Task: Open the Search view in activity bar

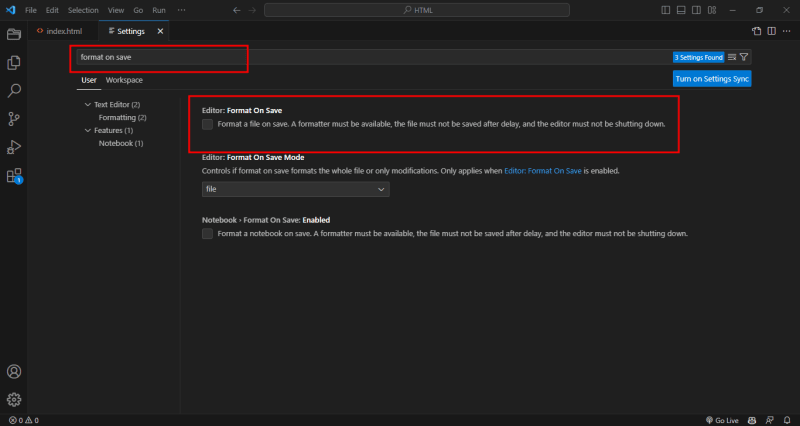Action: [x=14, y=91]
